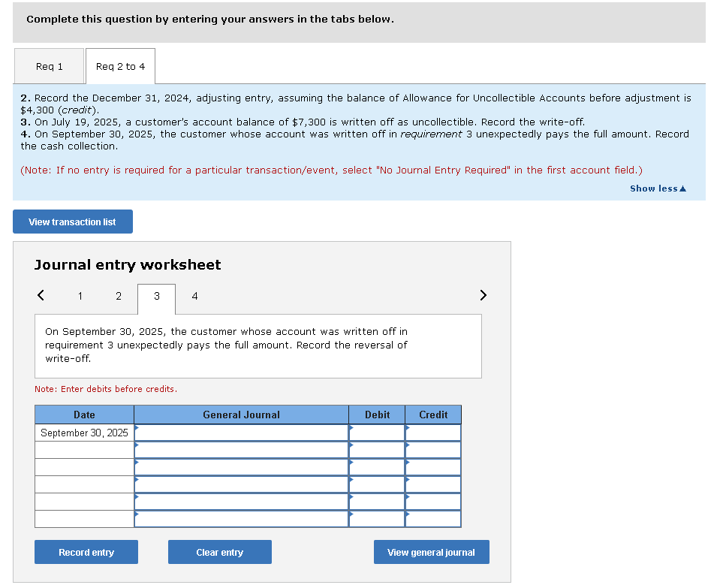Go to next journal entry arrow
The image size is (726, 588).
pos(483,295)
